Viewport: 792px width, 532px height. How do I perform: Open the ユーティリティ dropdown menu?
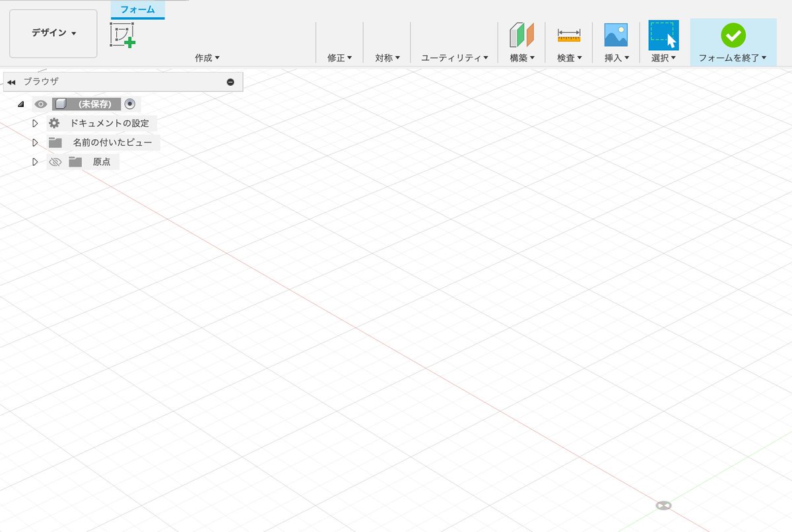coord(454,58)
